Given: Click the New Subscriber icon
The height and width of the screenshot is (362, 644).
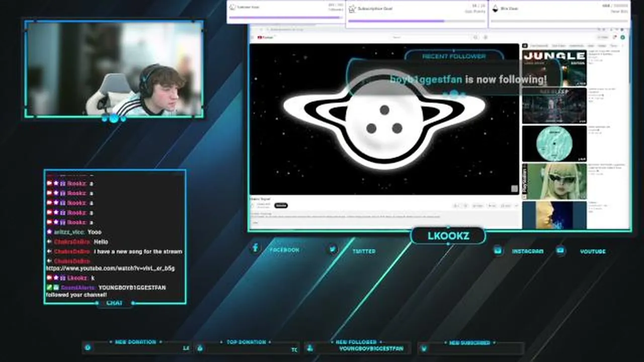Looking at the screenshot, I should pyautogui.click(x=424, y=348).
